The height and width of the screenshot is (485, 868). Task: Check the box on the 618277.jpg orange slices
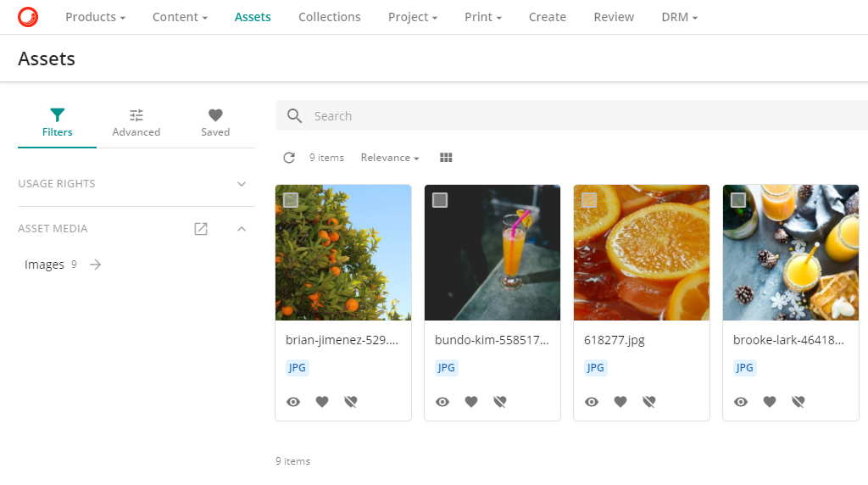589,200
